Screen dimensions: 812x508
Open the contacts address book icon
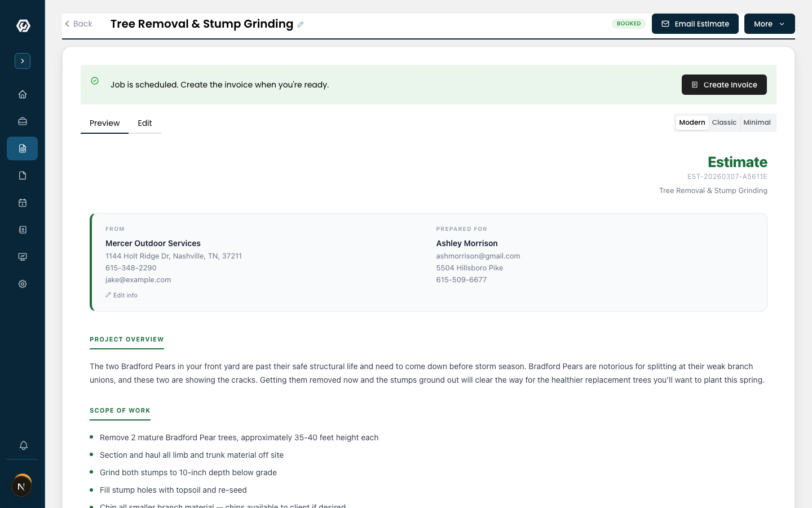[23, 230]
